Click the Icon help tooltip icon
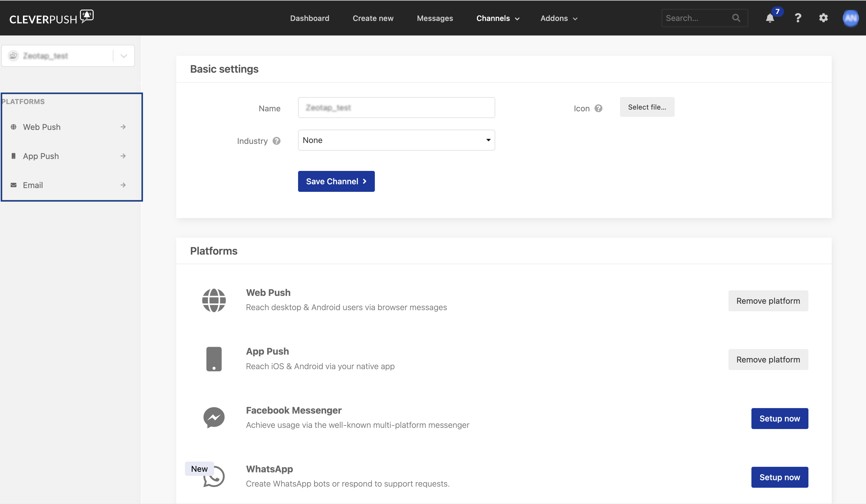 pos(598,108)
